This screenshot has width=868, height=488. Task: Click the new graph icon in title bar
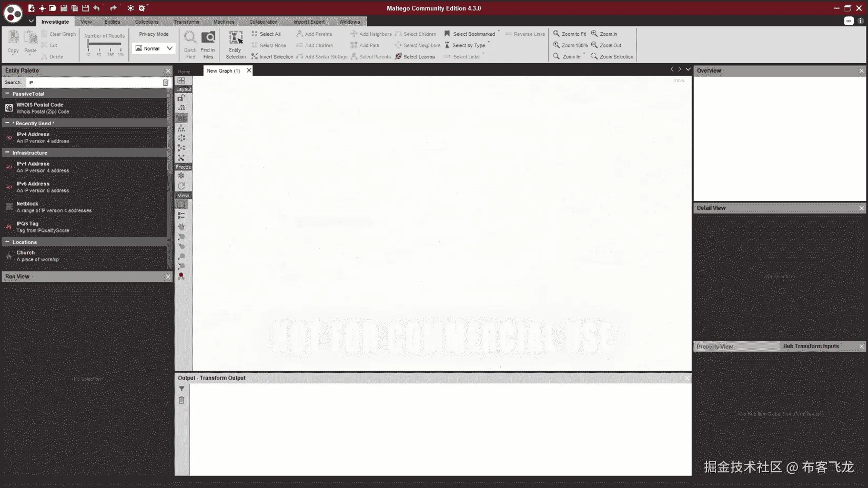click(x=31, y=8)
